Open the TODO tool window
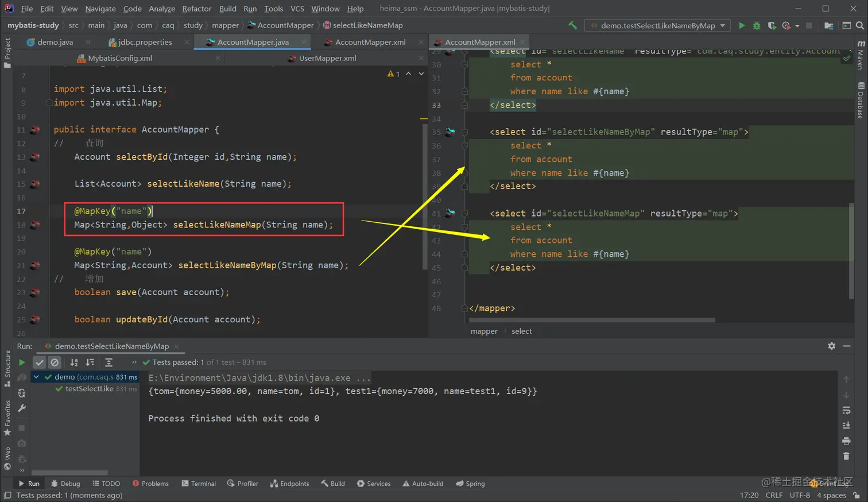This screenshot has width=868, height=502. [x=106, y=484]
